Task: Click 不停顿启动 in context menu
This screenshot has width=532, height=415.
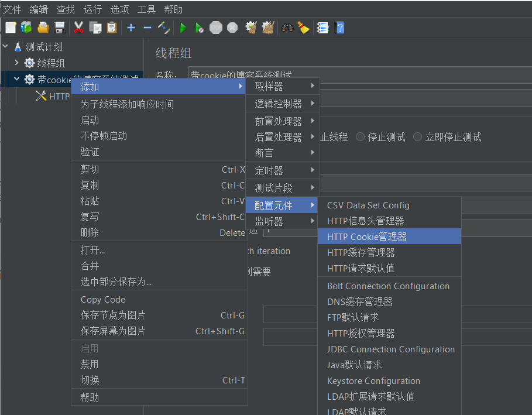Action: pyautogui.click(x=159, y=136)
